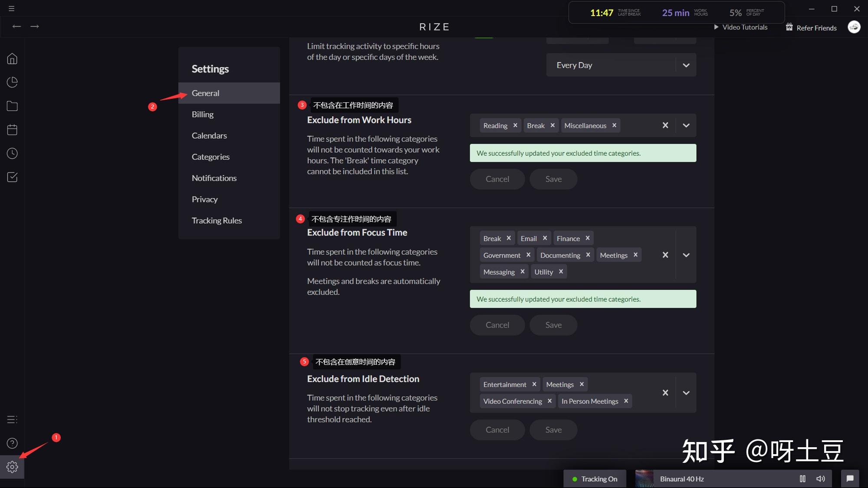Expand the Exclude from Work Hours dropdown
Screen dimensions: 868x488
pyautogui.click(x=686, y=126)
